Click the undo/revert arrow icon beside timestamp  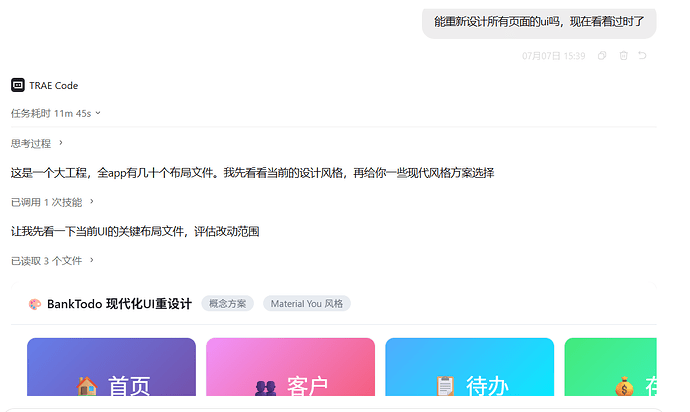pyautogui.click(x=642, y=55)
